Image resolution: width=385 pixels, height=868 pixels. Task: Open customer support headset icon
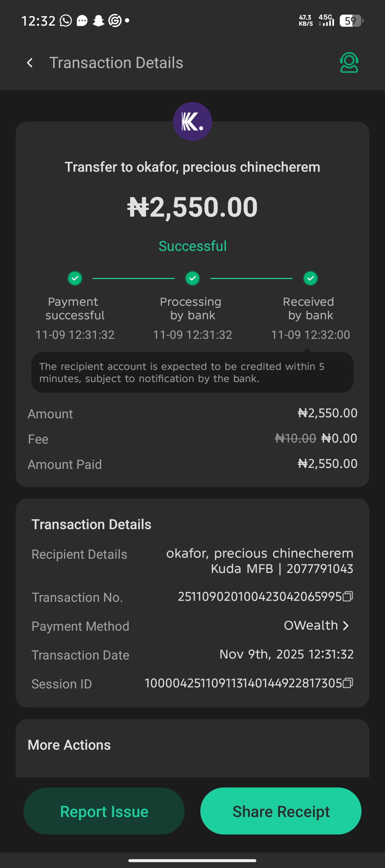(x=349, y=63)
